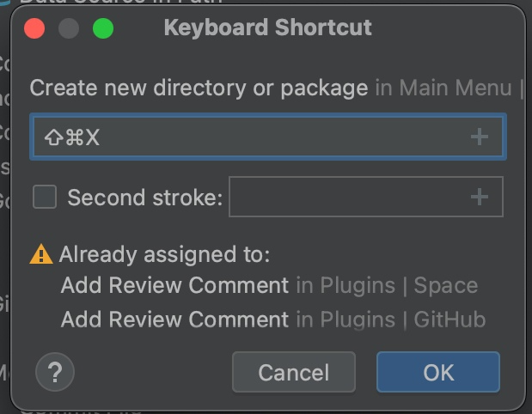This screenshot has width=532, height=414.
Task: Select the Add Review Comment GitHub conflict entry
Action: pos(272,320)
